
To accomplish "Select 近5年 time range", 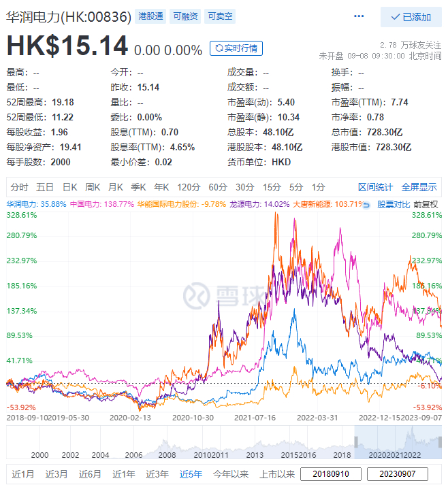I will (191, 474).
